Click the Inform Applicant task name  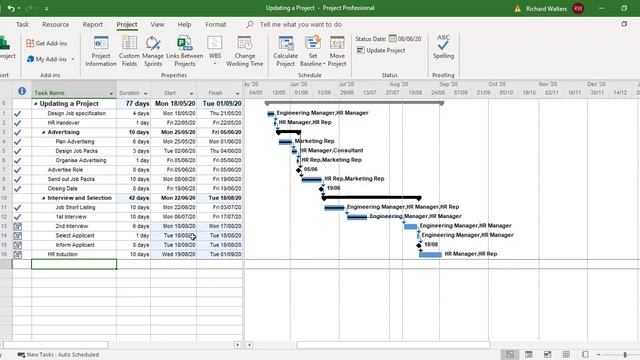75,245
